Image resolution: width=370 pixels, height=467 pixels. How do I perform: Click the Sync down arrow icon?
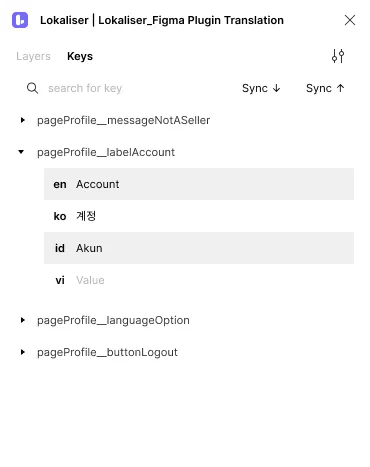[x=276, y=88]
